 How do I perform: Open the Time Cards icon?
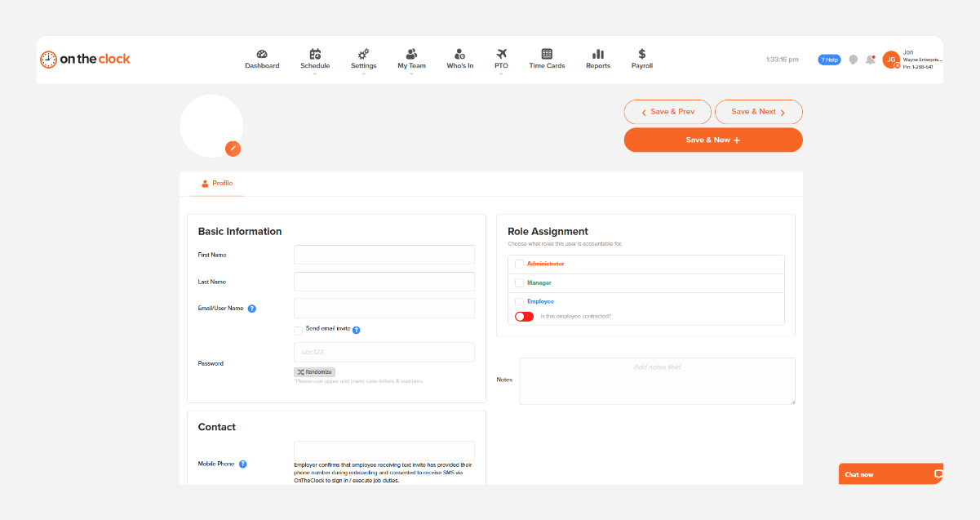pos(547,54)
